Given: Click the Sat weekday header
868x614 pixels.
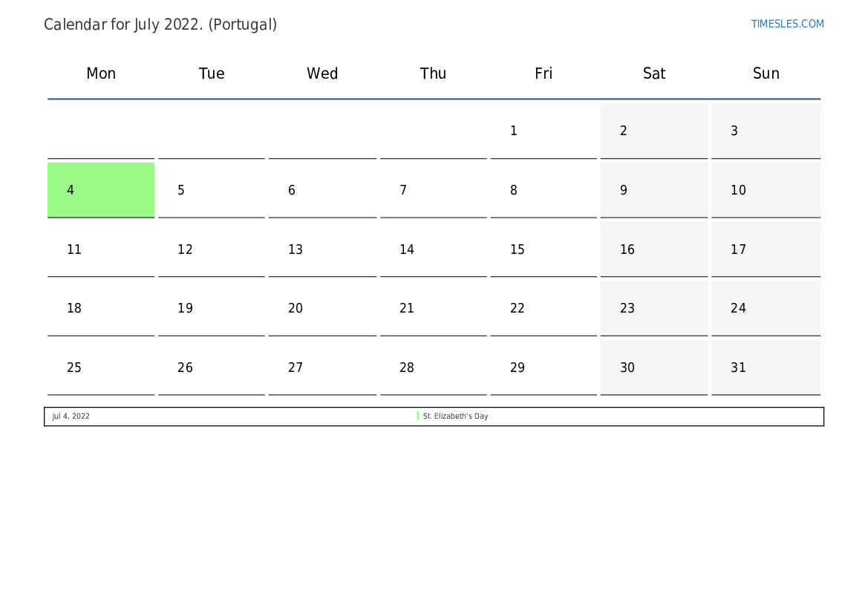Looking at the screenshot, I should point(654,74).
